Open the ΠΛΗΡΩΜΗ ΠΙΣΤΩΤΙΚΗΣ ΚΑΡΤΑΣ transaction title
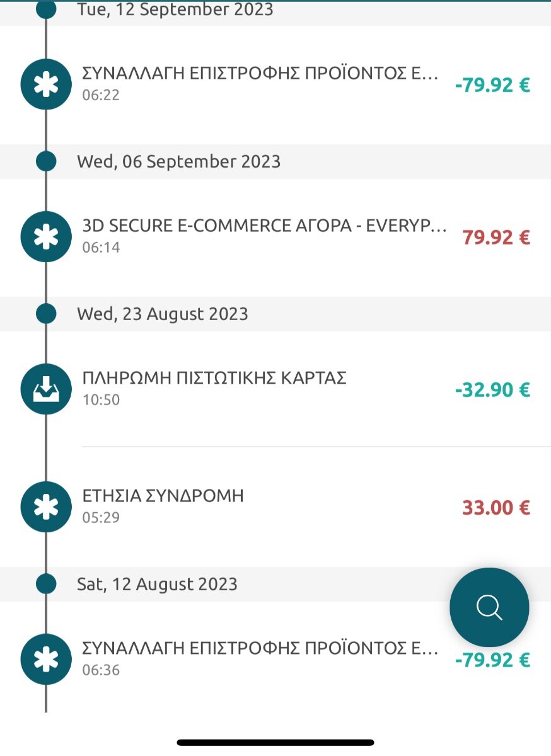This screenshot has height=756, width=551. 214,379
